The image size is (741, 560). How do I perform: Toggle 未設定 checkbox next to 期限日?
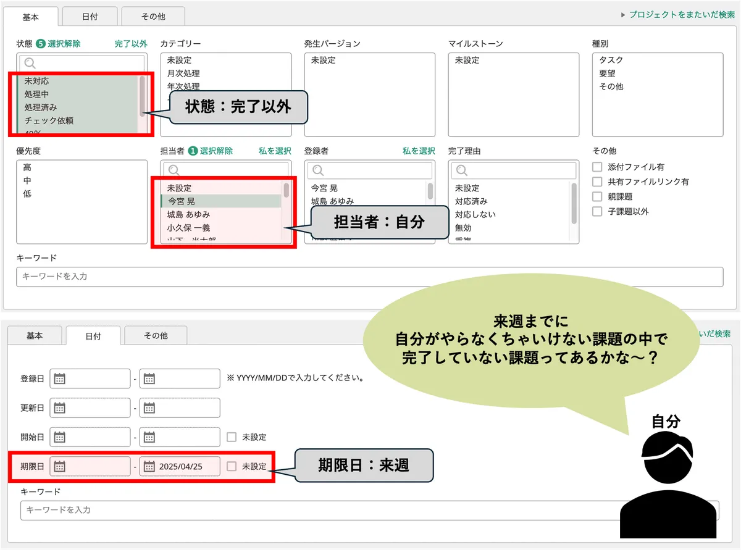tap(232, 466)
